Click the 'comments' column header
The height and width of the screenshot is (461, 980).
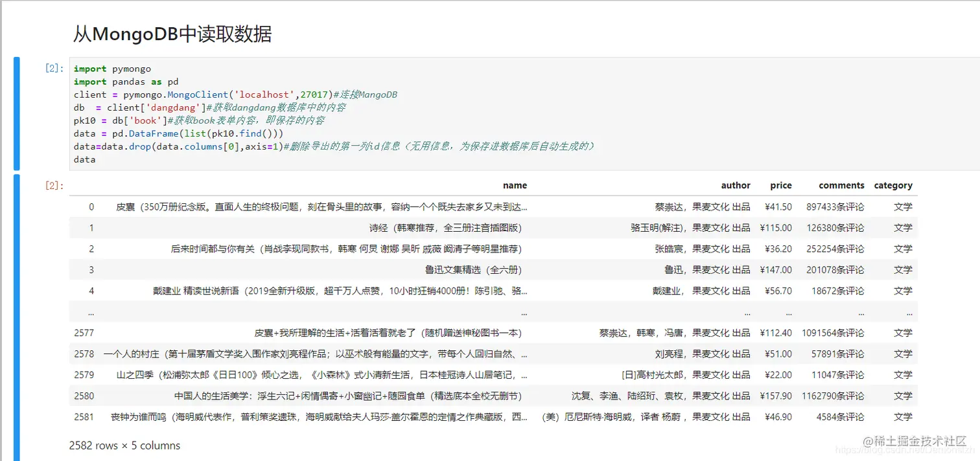point(841,185)
